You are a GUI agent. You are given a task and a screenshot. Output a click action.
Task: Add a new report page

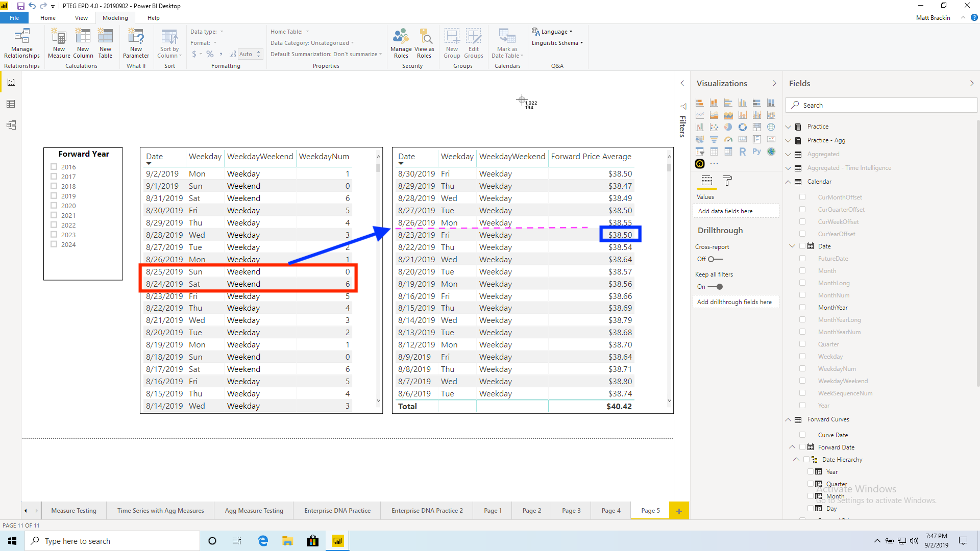[679, 511]
